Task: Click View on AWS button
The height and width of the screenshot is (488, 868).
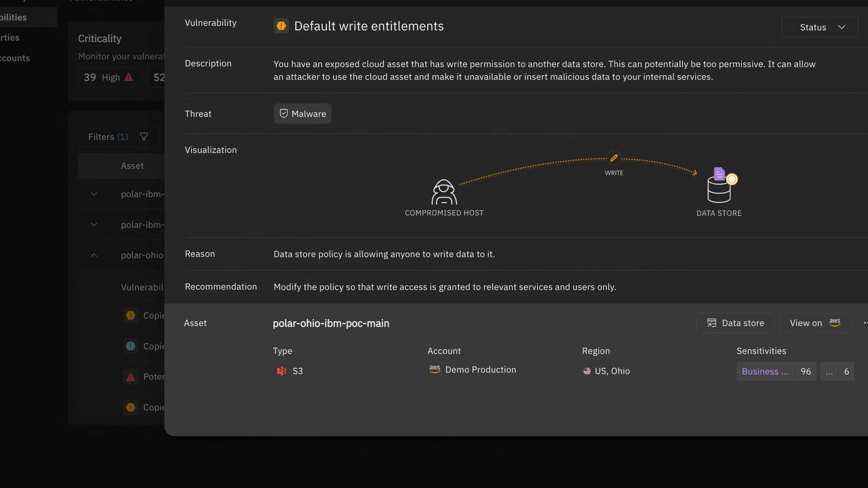Action: 815,323
